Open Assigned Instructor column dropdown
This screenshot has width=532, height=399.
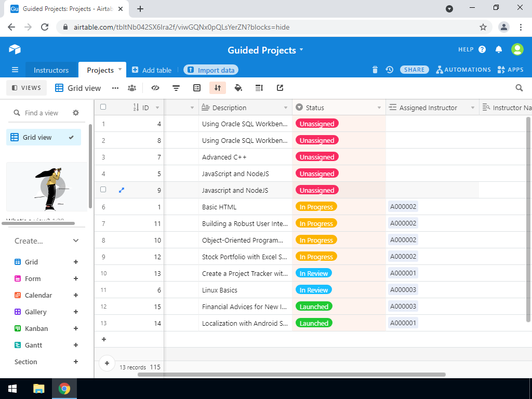(x=473, y=108)
